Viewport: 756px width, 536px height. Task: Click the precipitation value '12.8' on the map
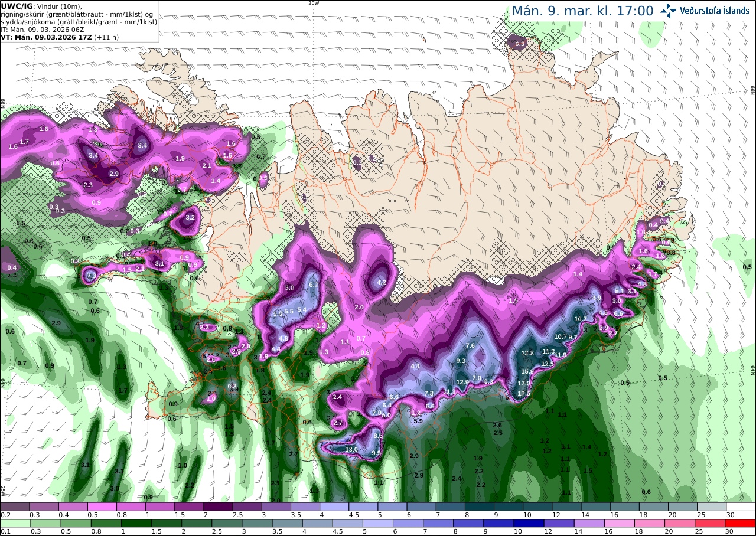527,353
